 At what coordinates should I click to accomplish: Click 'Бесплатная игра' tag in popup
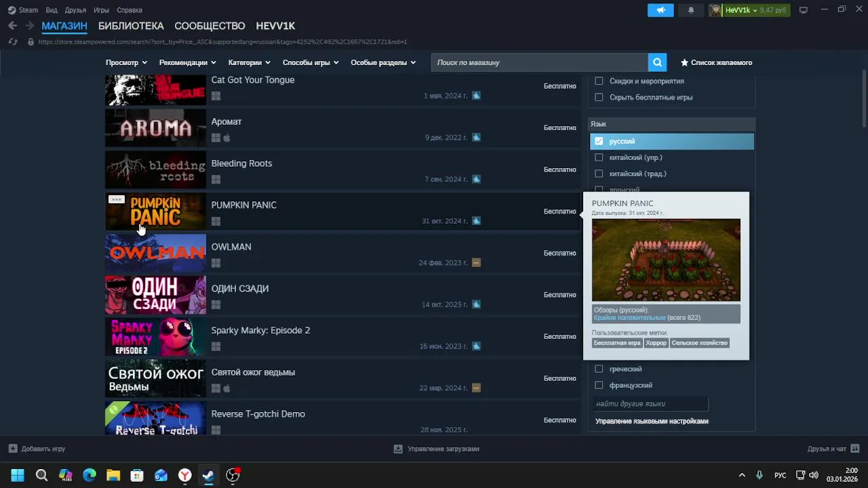[617, 343]
